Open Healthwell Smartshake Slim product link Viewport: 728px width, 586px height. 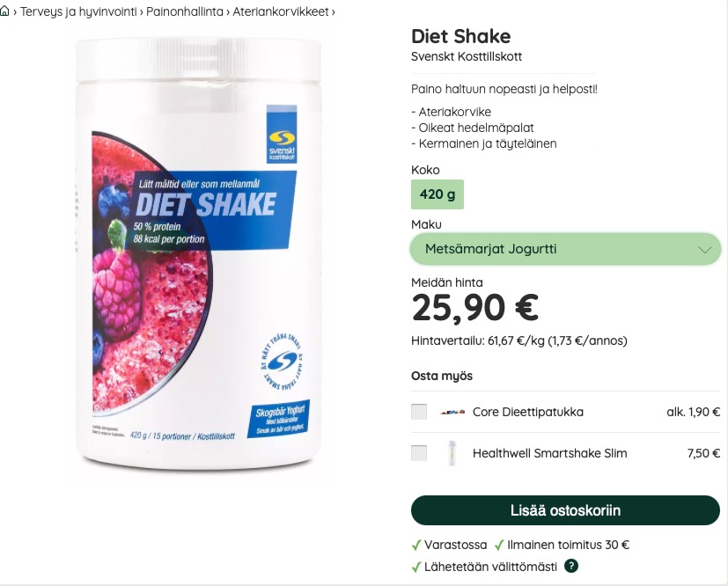tap(549, 453)
